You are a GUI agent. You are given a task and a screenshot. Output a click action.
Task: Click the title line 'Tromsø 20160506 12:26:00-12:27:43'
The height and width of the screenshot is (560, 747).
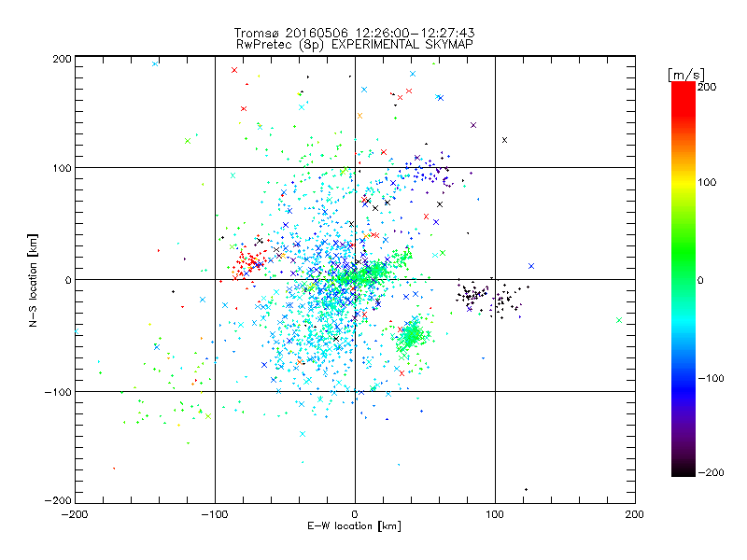(x=354, y=33)
